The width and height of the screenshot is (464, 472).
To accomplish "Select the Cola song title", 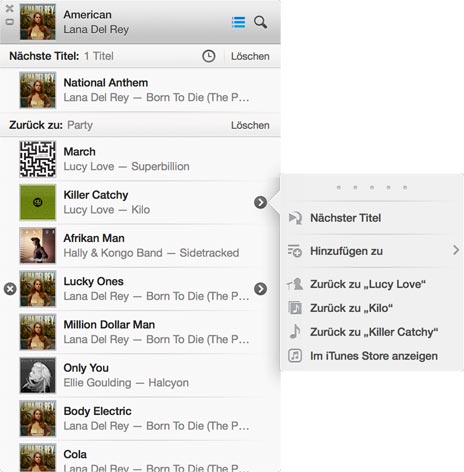I will tap(75, 454).
